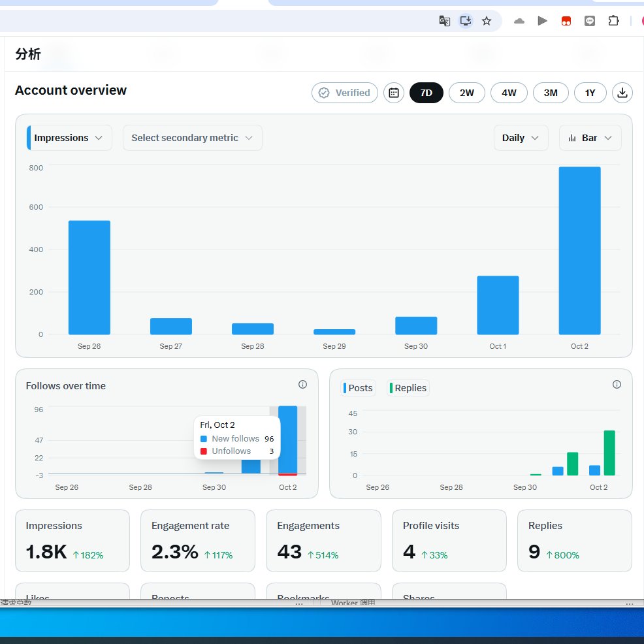Image resolution: width=644 pixels, height=644 pixels.
Task: Toggle the Verified filter
Action: tap(345, 93)
